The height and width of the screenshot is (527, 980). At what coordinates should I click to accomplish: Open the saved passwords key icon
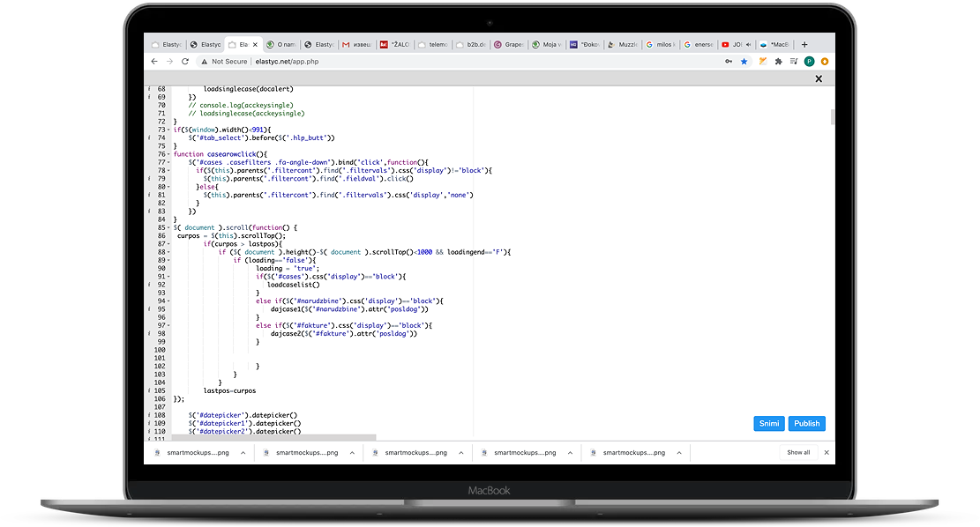point(729,61)
